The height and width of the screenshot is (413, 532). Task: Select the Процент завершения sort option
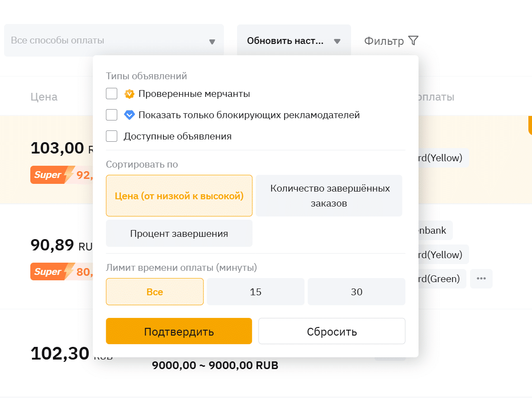pos(179,234)
